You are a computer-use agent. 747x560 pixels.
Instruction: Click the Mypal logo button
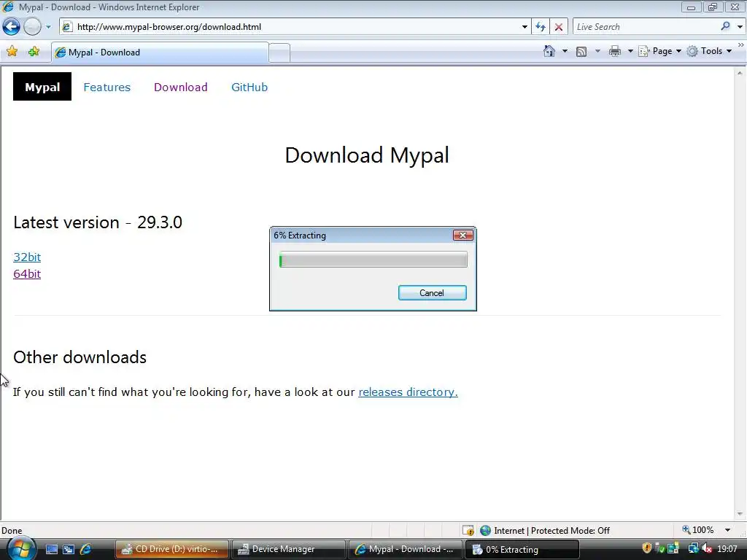[42, 87]
